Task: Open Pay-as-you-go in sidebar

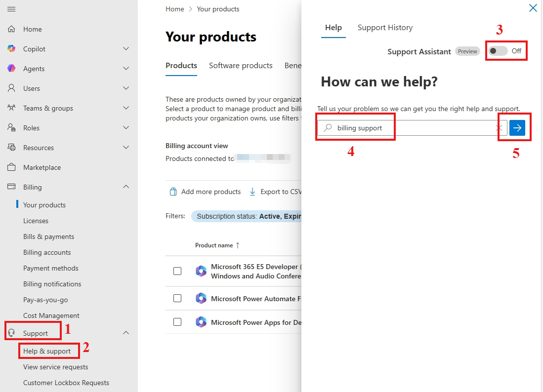Action: click(45, 300)
